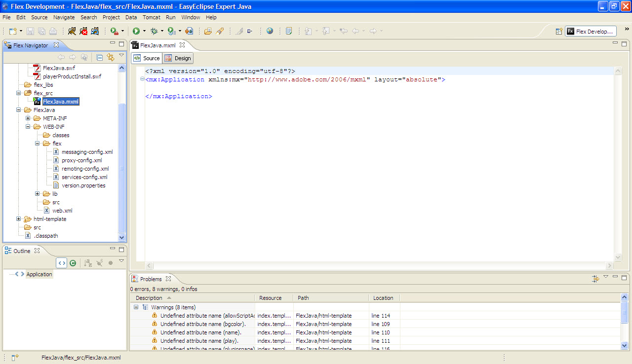Image resolution: width=632 pixels, height=364 pixels.
Task: Open the drop-down beside the New icon
Action: 21,31
